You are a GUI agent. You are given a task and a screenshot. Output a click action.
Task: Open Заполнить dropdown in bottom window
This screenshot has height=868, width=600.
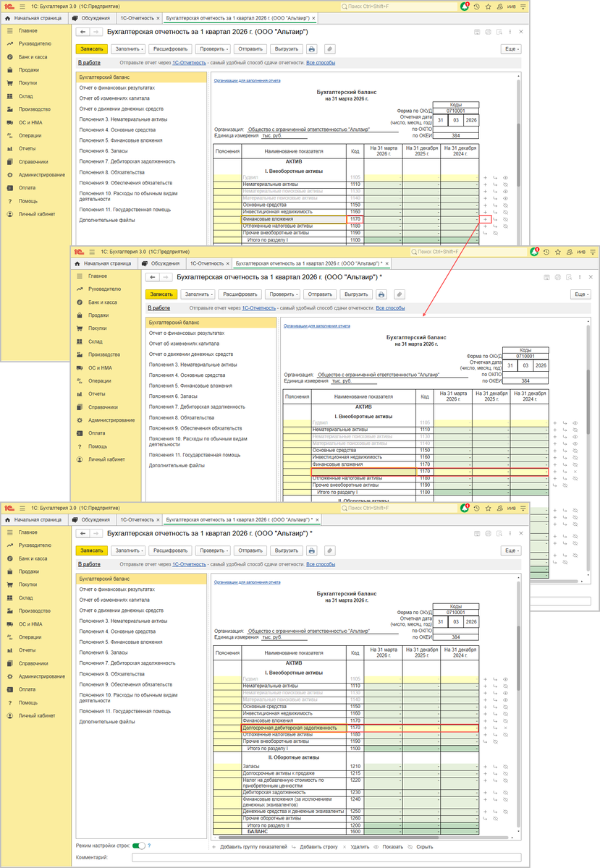[x=128, y=550]
